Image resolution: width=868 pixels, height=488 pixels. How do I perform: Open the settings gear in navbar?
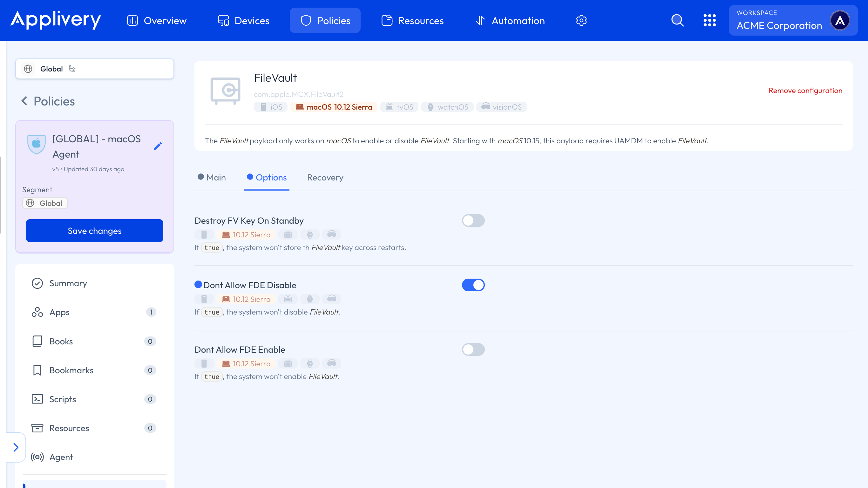click(x=581, y=20)
